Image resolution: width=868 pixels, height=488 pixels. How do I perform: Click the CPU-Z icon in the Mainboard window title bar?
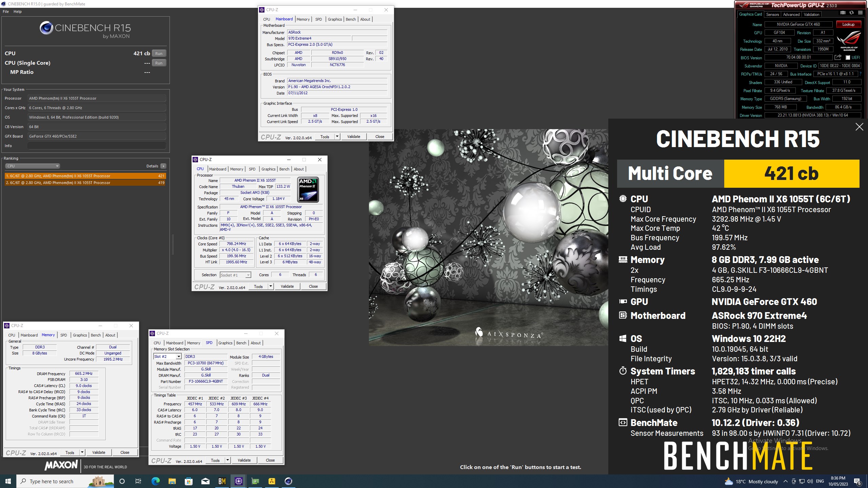point(262,10)
